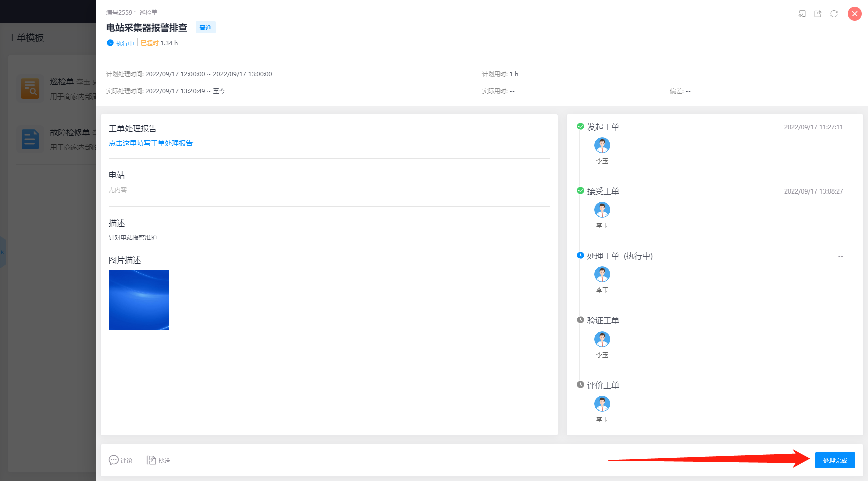868x481 pixels.
Task: Click the refresh icon in the header
Action: pyautogui.click(x=834, y=14)
